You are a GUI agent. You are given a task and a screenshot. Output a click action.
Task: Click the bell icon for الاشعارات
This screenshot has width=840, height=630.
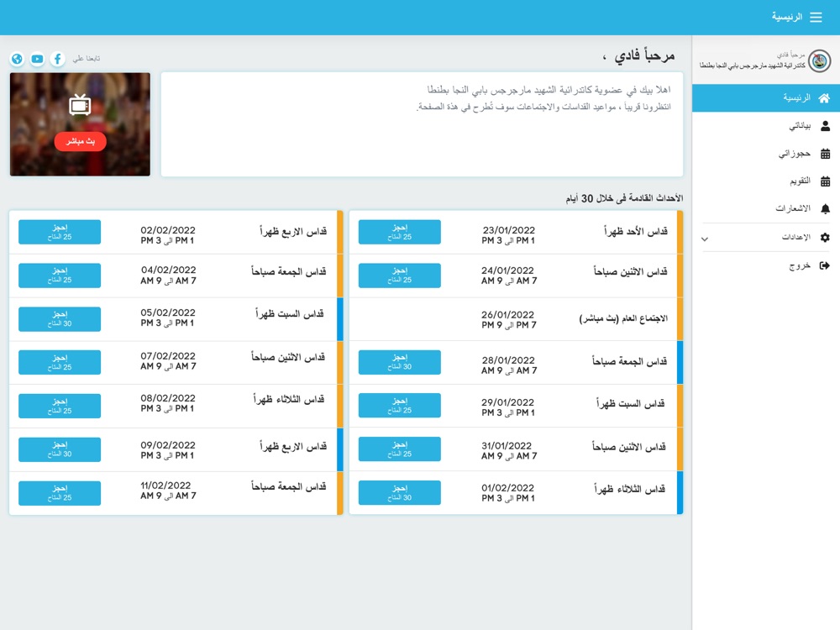click(825, 208)
